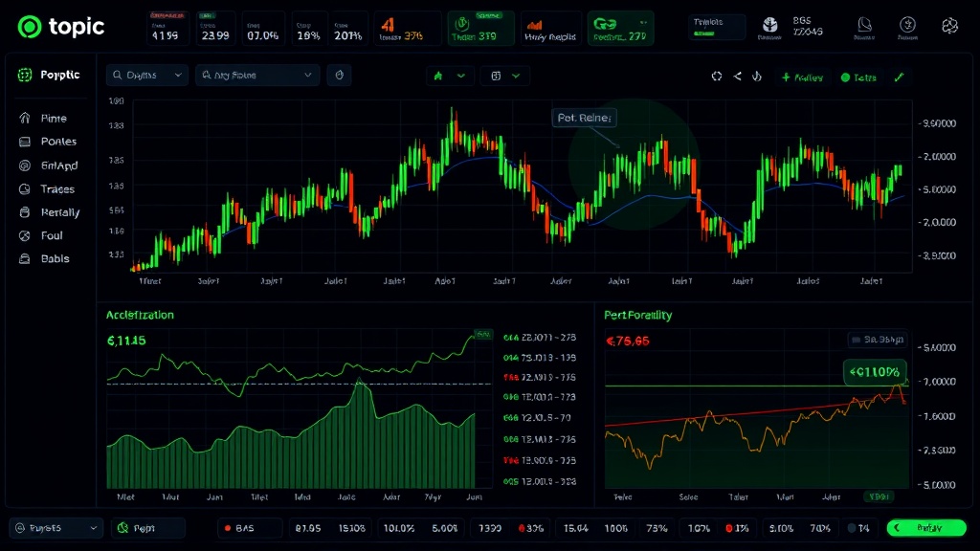
Task: Click the 07.0% stat card
Action: [x=262, y=28]
